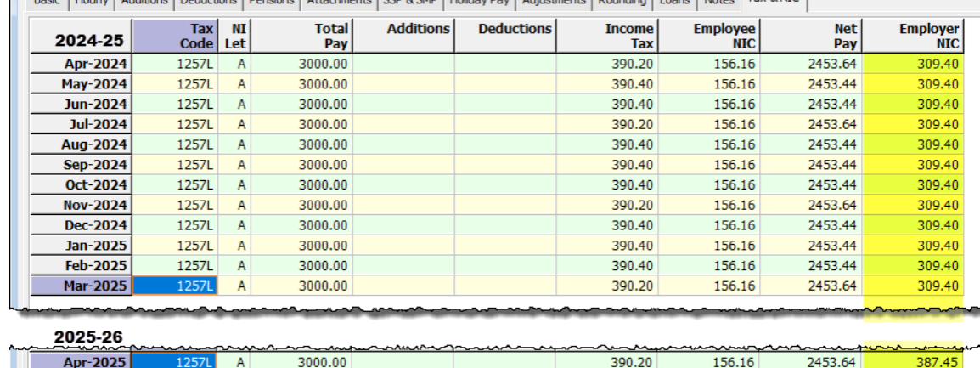Click the Employee NIC 156.16 for Jun-2024
This screenshot has height=368, width=980.
tap(709, 104)
